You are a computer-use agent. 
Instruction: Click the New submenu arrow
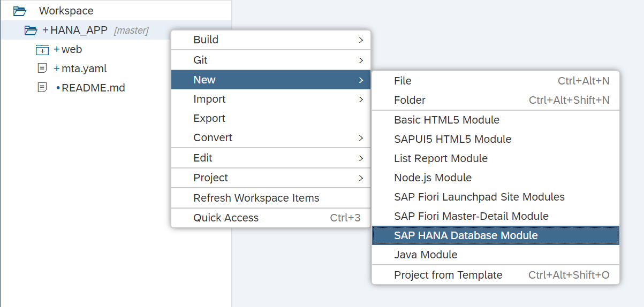361,80
